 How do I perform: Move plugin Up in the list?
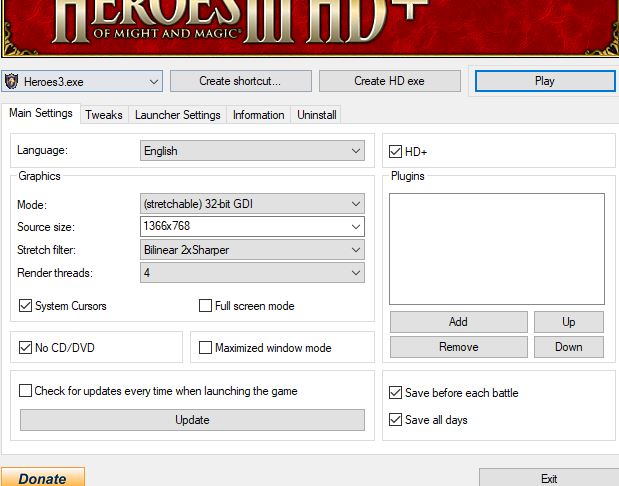click(569, 322)
